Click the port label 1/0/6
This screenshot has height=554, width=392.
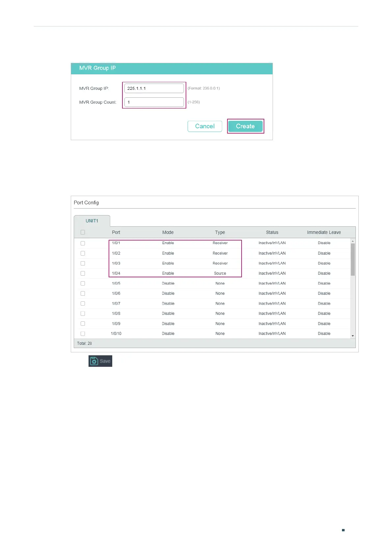pyautogui.click(x=116, y=293)
